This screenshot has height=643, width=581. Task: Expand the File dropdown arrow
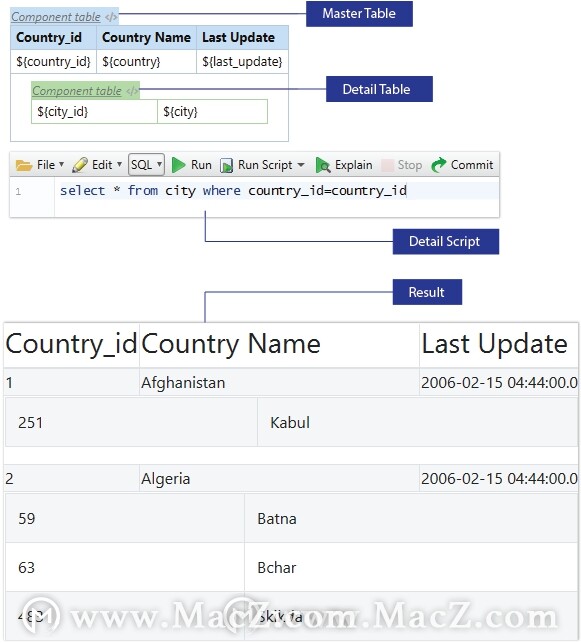click(62, 164)
